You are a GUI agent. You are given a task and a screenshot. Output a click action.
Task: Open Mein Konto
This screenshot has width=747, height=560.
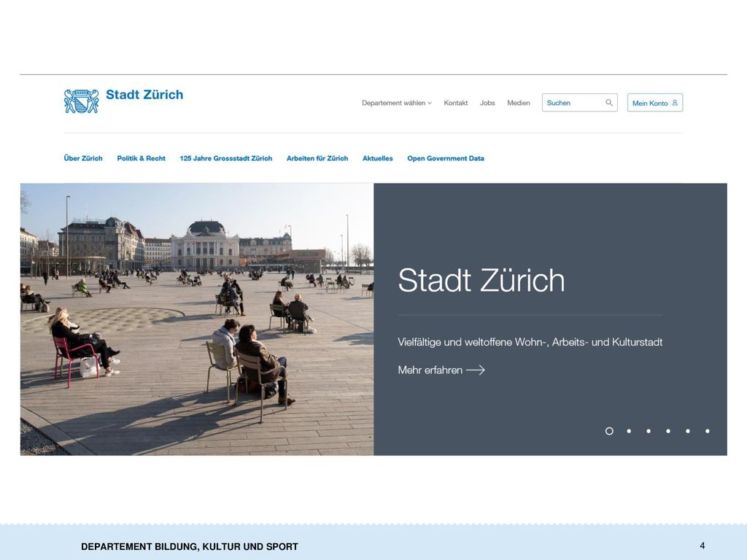(654, 103)
